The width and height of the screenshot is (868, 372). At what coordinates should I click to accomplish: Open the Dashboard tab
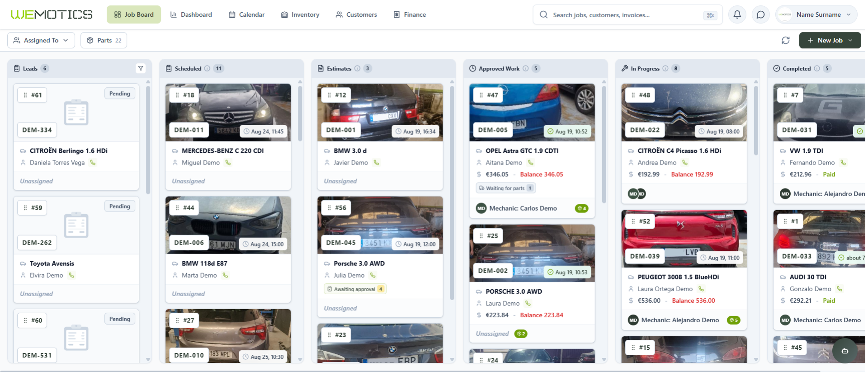pos(191,14)
